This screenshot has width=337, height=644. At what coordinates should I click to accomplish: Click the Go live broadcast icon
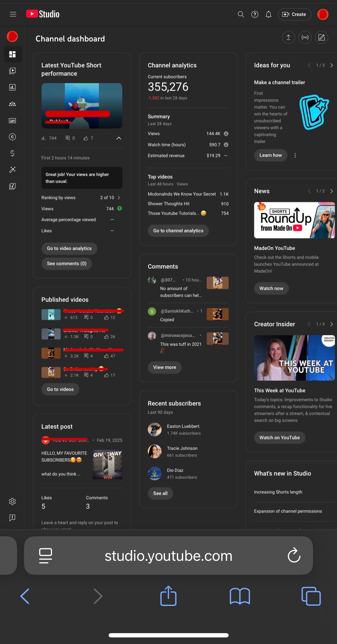[305, 37]
